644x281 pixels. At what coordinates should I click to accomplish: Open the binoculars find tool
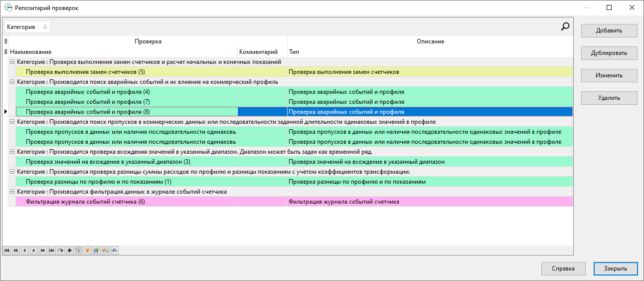coord(114,251)
